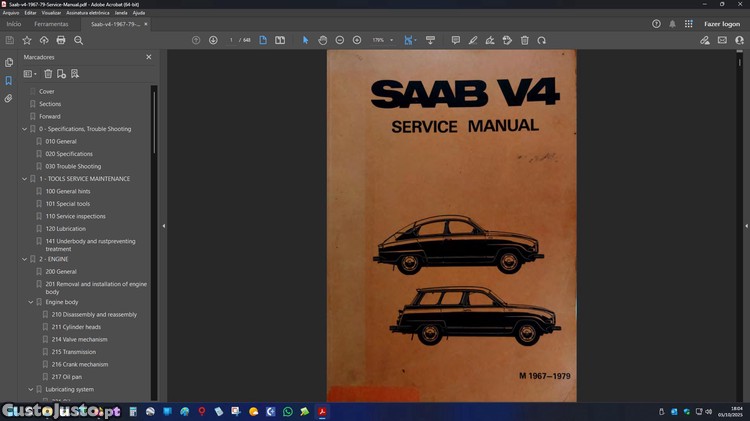Collapse the left navigation pane arrow
Image resolution: width=750 pixels, height=421 pixels.
tap(164, 226)
